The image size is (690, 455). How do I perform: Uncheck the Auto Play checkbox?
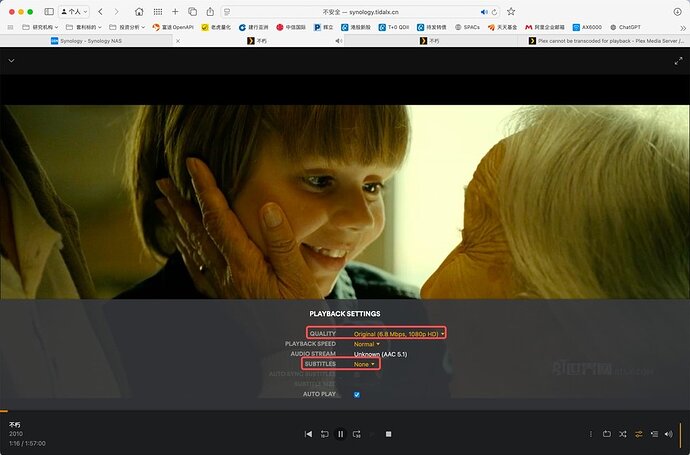click(357, 395)
